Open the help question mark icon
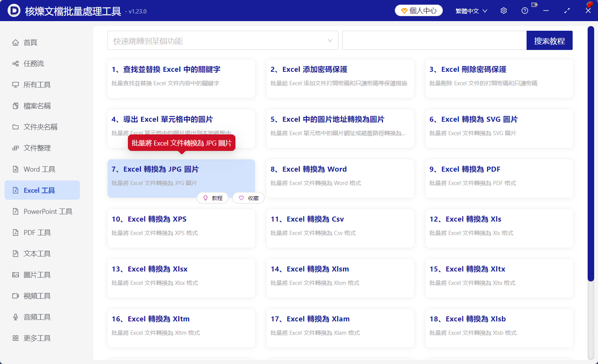Image resolution: width=598 pixels, height=364 pixels. click(x=525, y=11)
